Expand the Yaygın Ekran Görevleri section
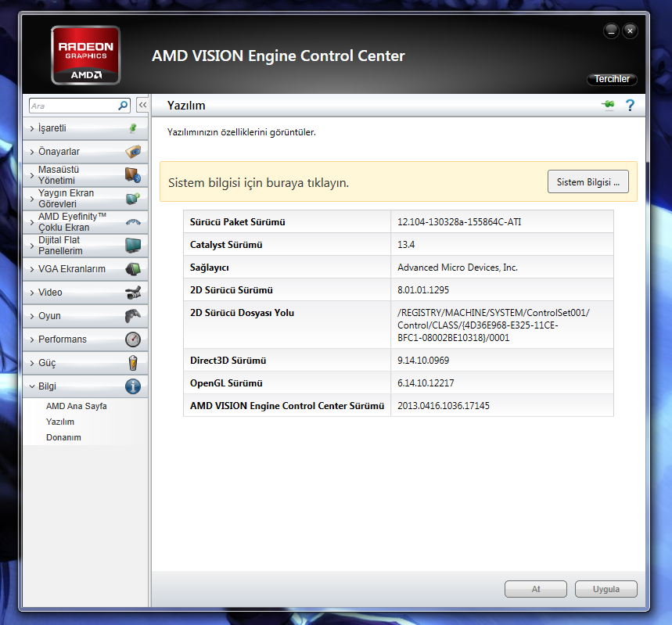 coord(32,199)
